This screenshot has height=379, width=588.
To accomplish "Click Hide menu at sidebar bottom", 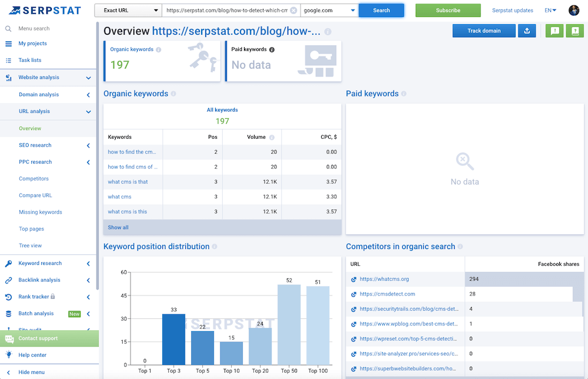I will pos(32,373).
